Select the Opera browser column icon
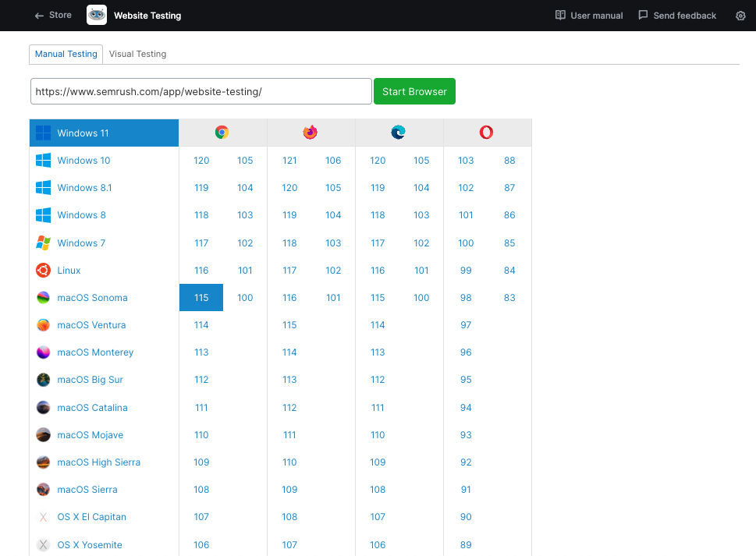 click(487, 132)
